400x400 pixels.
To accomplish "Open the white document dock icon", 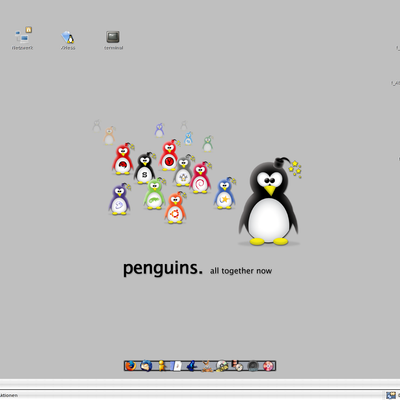I will (x=177, y=366).
